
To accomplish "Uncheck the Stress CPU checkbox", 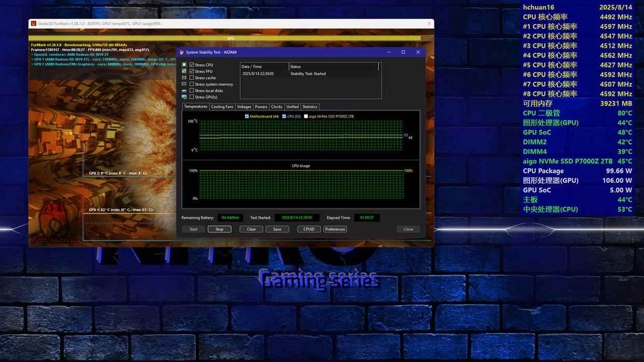I will tap(192, 65).
